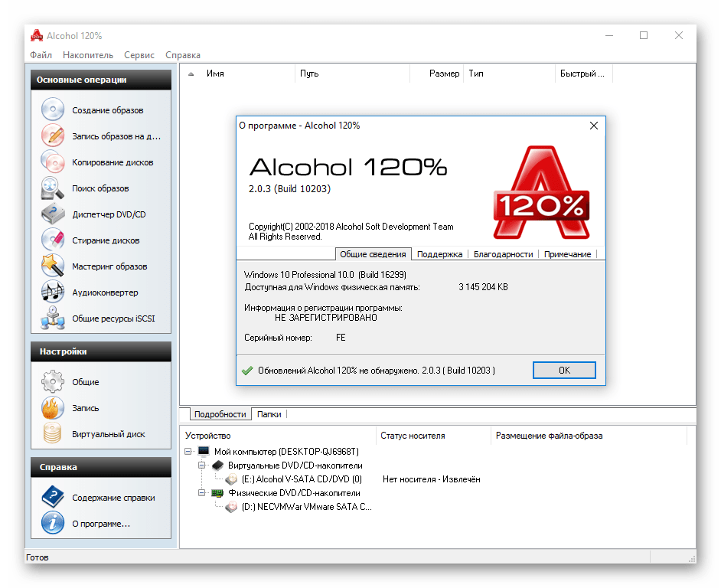The height and width of the screenshot is (588, 721).
Task: Switch to the Благодарности tab
Action: pyautogui.click(x=503, y=254)
